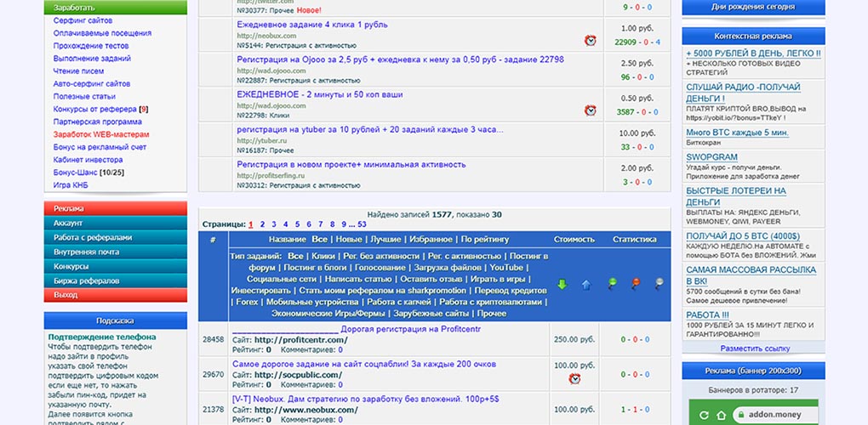
Task: Click alarm clock icon in neobux.com task row
Action: pos(590,40)
